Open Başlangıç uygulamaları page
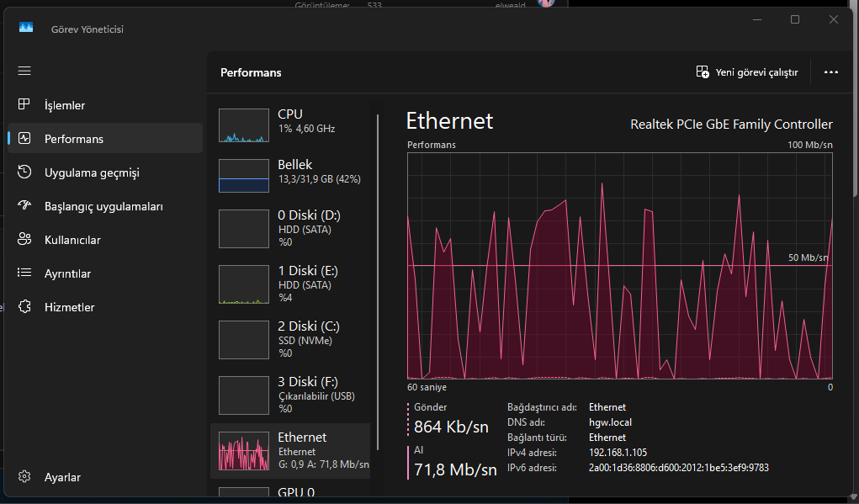The height and width of the screenshot is (504, 859). point(105,206)
